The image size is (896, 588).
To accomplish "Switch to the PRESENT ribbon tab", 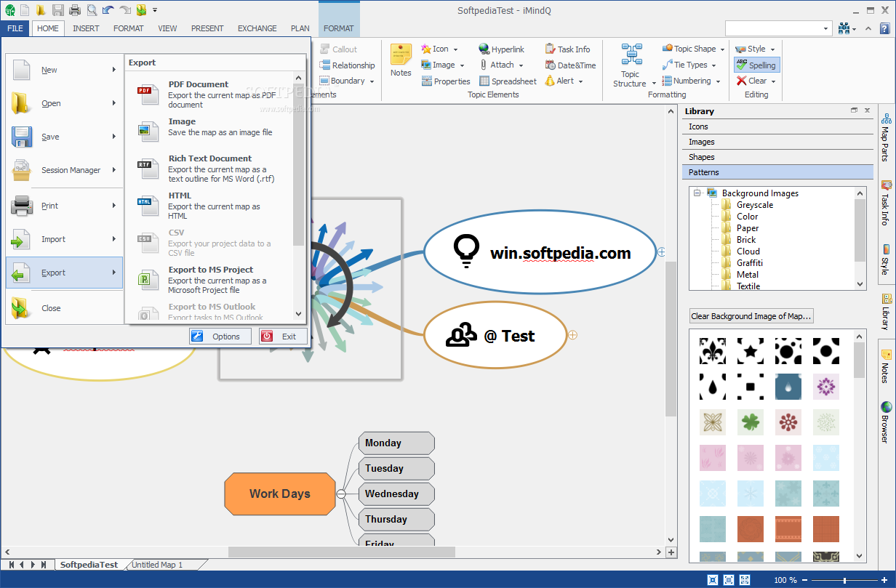I will pyautogui.click(x=207, y=28).
